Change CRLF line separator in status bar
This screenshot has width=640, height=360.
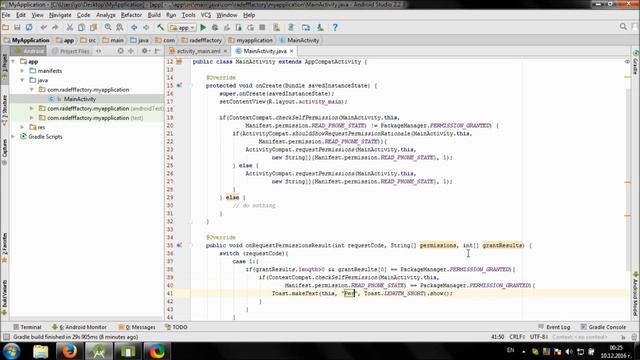tap(517, 337)
